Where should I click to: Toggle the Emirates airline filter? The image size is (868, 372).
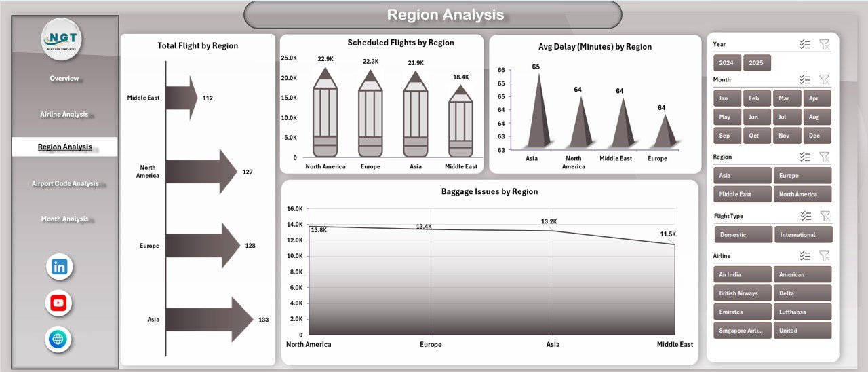point(742,312)
